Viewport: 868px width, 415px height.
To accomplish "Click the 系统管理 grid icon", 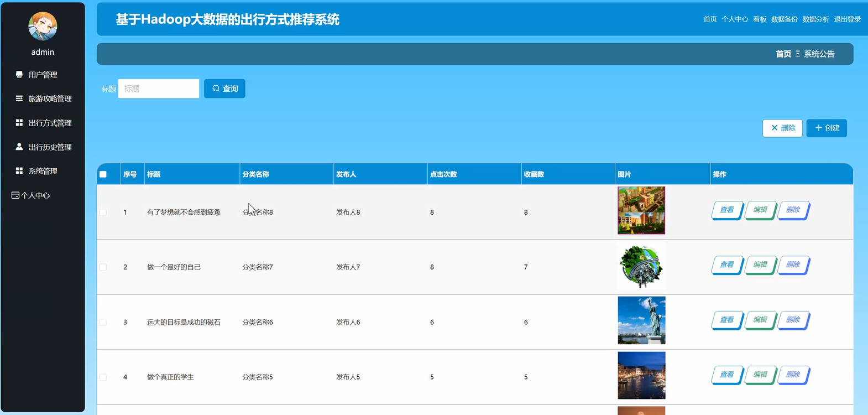I will tap(19, 171).
